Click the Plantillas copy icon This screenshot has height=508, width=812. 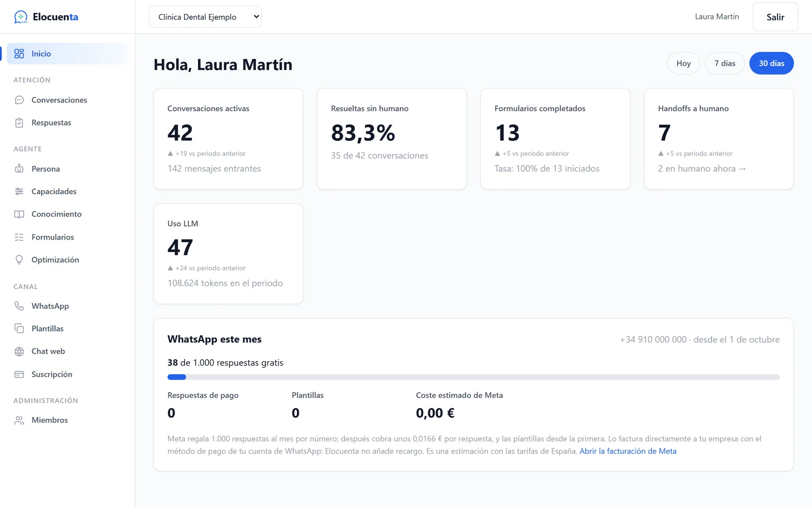(x=19, y=329)
